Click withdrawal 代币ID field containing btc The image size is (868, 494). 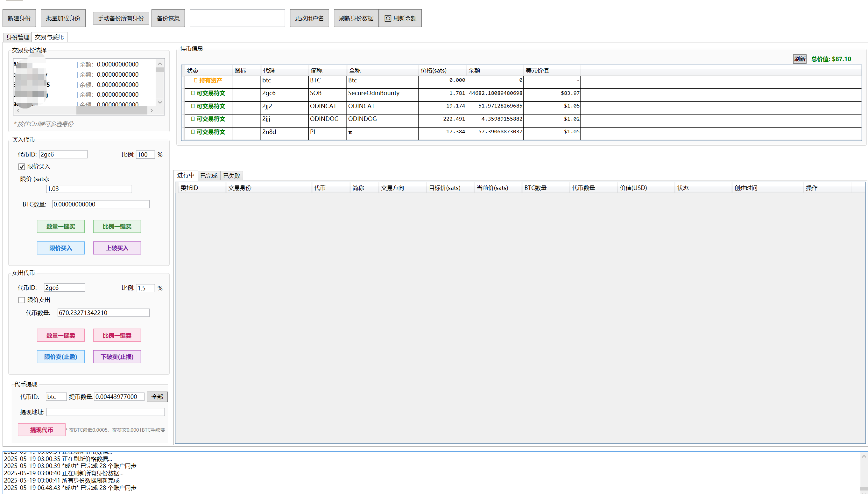click(x=56, y=397)
